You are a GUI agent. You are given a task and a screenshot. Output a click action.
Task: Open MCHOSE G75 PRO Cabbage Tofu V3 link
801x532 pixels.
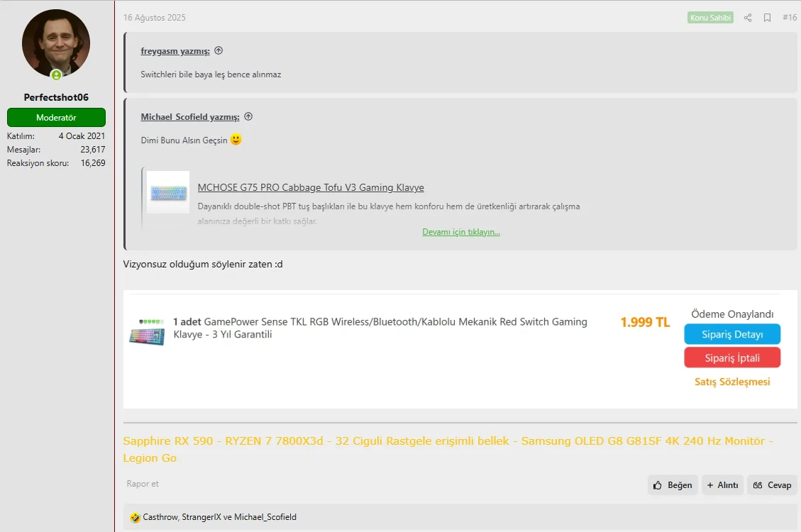click(x=311, y=187)
